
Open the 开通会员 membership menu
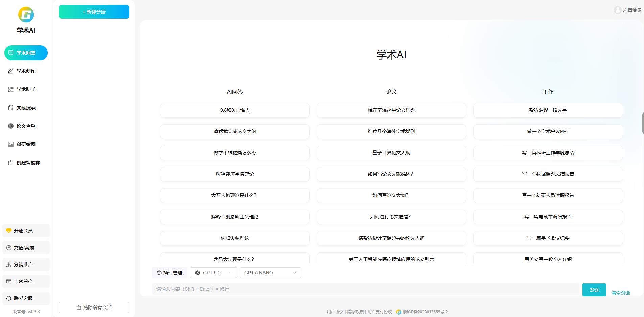pos(26,231)
